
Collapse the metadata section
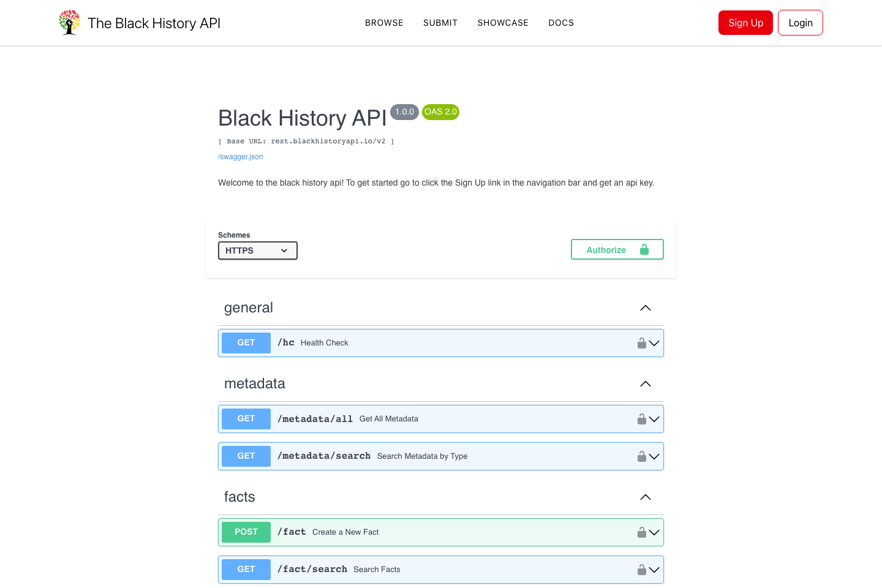(x=645, y=383)
